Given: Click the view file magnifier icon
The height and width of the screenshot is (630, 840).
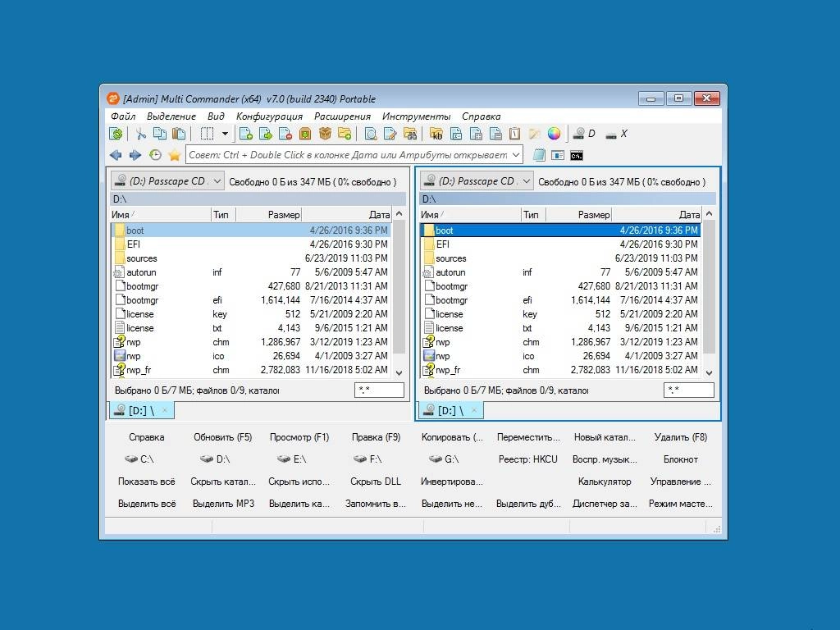Looking at the screenshot, I should [371, 134].
